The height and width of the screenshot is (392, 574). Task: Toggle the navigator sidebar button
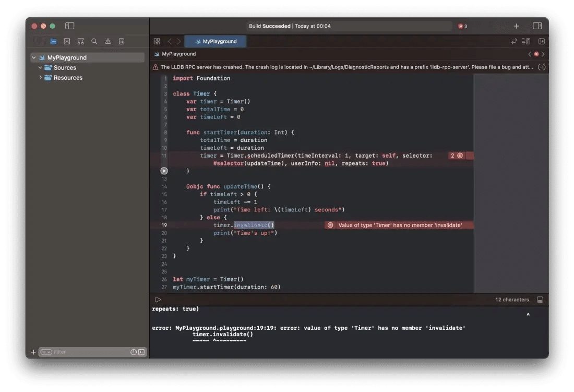click(x=69, y=26)
